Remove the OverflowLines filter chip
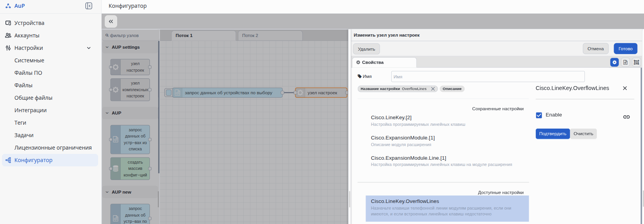This screenshot has width=644, height=224. click(433, 89)
